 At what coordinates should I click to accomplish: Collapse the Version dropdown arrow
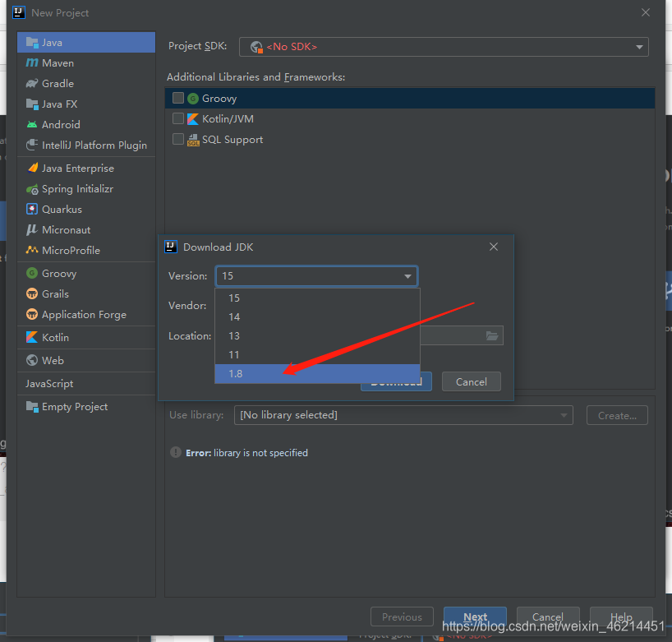pyautogui.click(x=407, y=276)
